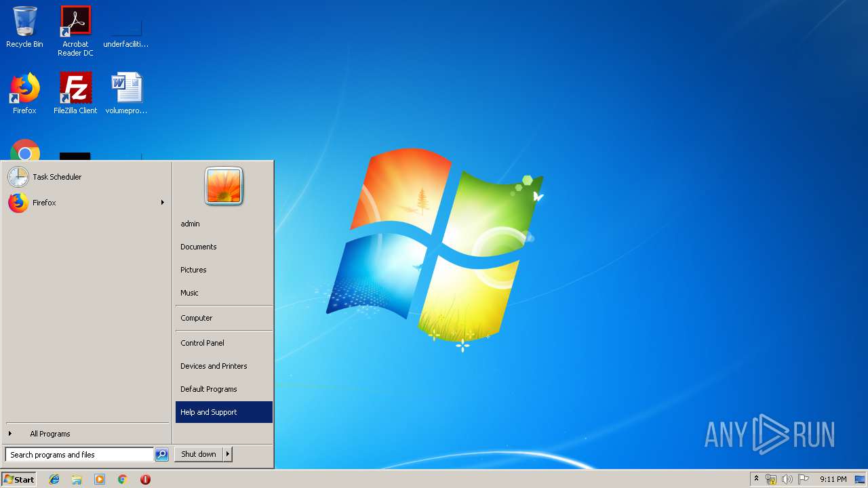Open Music from Start menu
868x488 pixels.
224,293
